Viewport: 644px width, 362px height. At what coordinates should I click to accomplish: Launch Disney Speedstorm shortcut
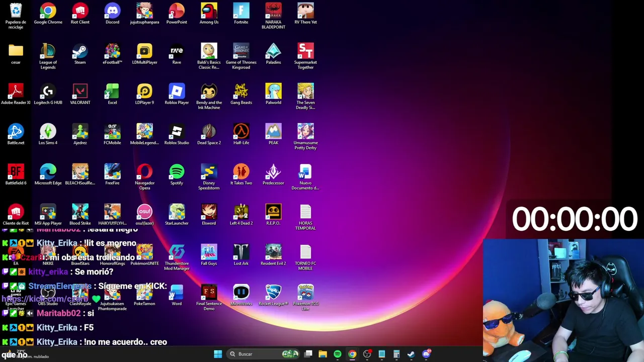pyautogui.click(x=209, y=177)
